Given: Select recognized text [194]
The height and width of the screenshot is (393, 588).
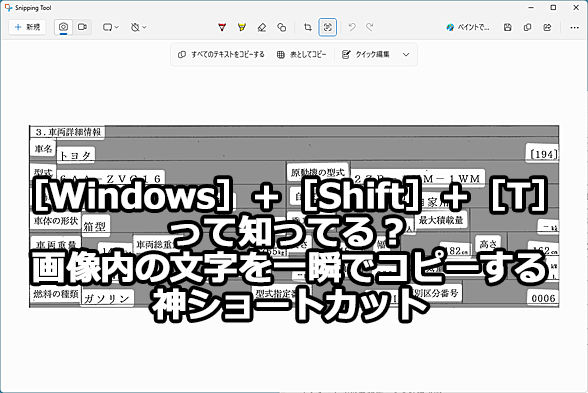Looking at the screenshot, I should click(543, 154).
